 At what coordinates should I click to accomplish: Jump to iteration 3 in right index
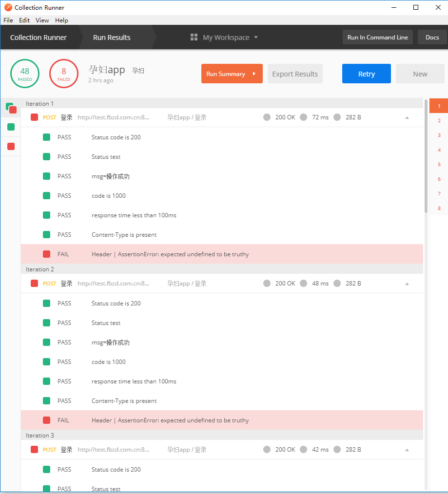439,135
